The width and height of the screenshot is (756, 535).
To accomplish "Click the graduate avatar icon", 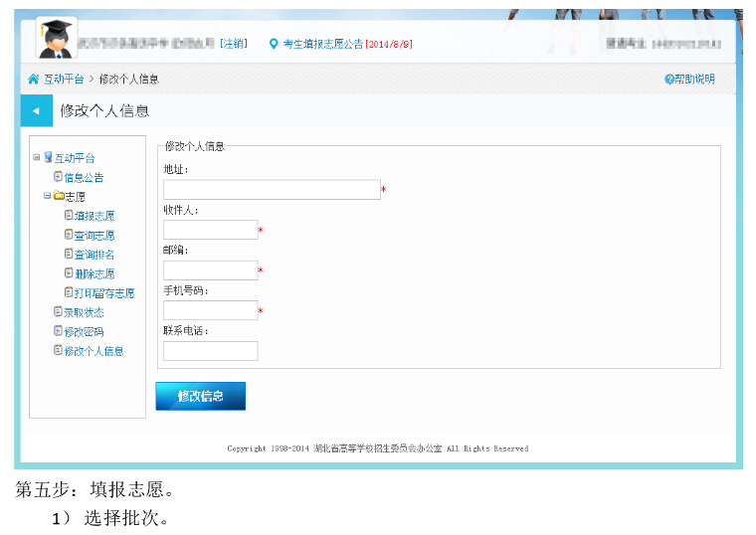I will (56, 39).
